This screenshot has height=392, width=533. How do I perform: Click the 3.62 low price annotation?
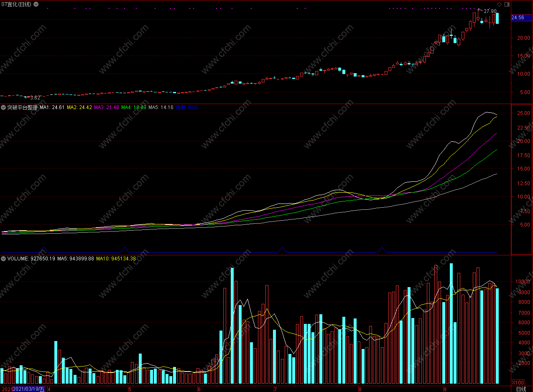tap(35, 98)
